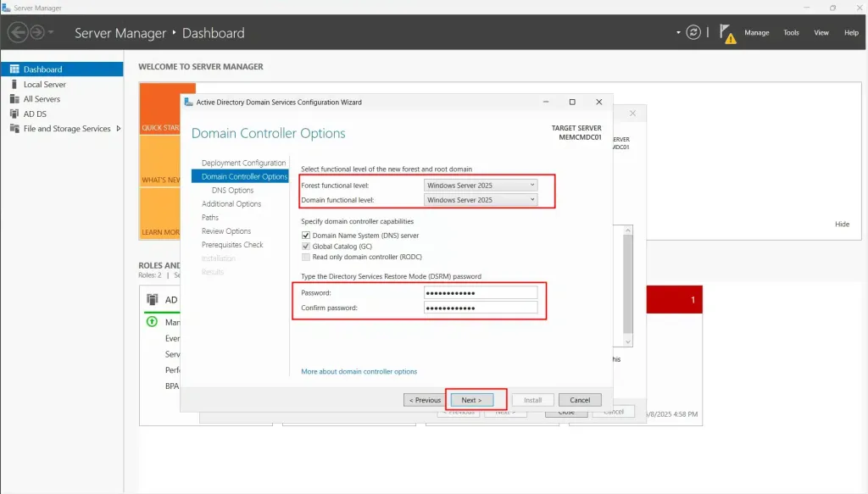This screenshot has height=494, width=868.
Task: Select the All Servers sidebar icon
Action: (x=14, y=99)
